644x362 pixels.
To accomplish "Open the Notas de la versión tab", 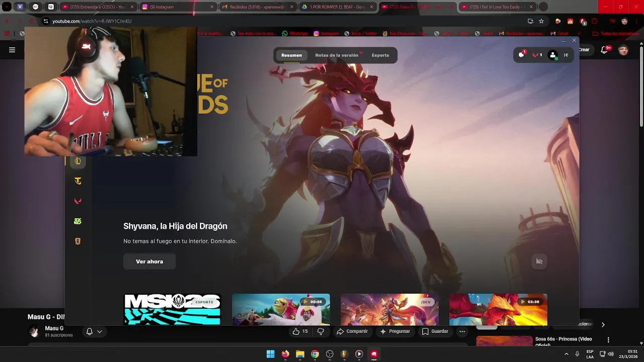I will [x=337, y=55].
